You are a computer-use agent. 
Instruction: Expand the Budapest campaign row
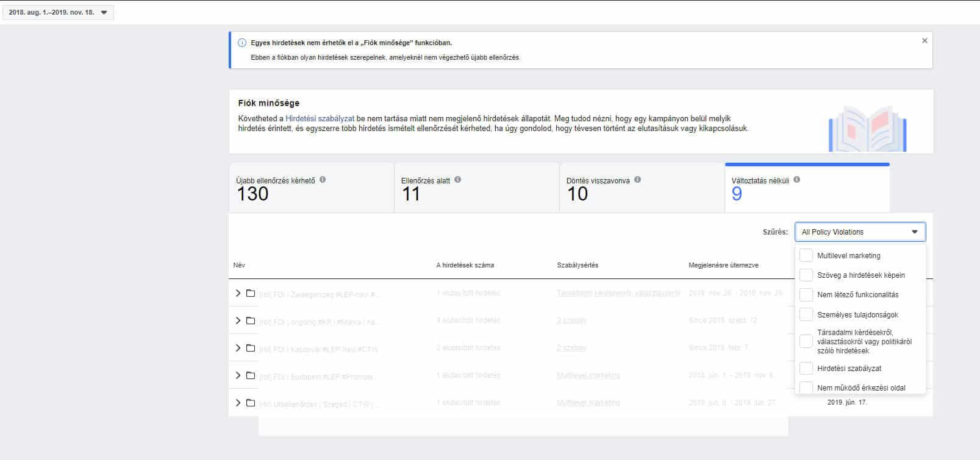[238, 375]
